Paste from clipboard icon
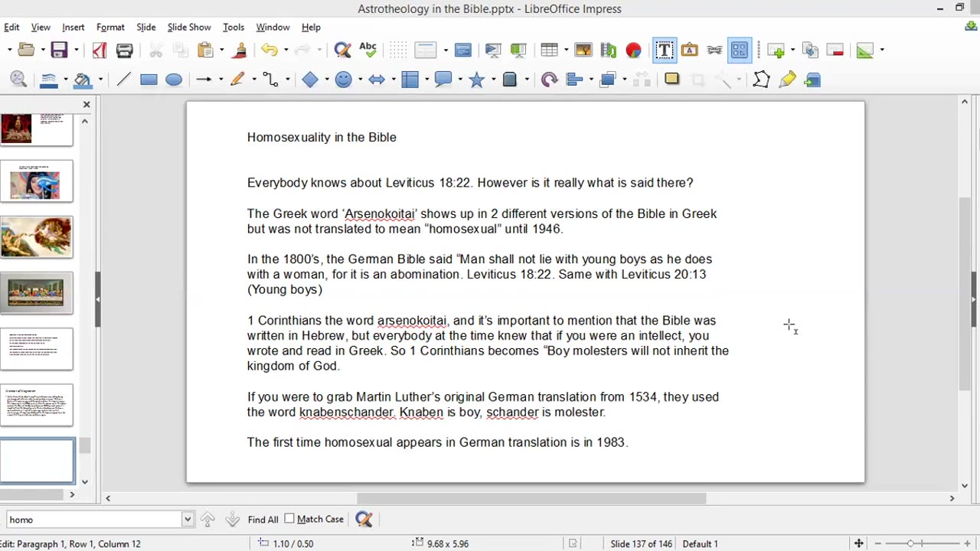This screenshot has height=551, width=980. coord(205,51)
